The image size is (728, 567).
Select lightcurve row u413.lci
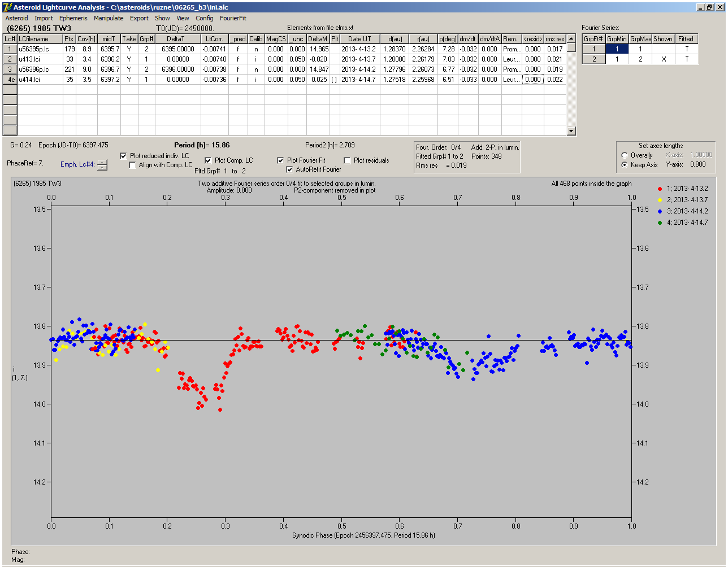285,59
